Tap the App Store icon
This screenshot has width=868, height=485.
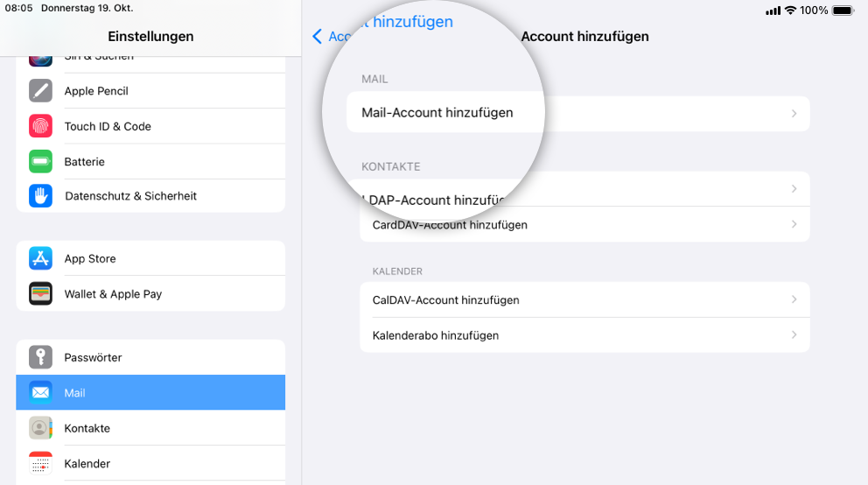coord(40,258)
